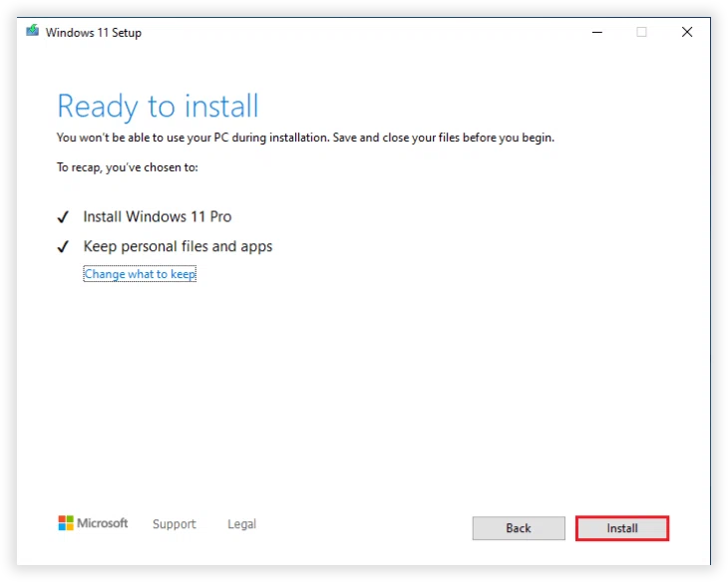728x582 pixels.
Task: Click the Microsoft logo
Action: tap(93, 523)
